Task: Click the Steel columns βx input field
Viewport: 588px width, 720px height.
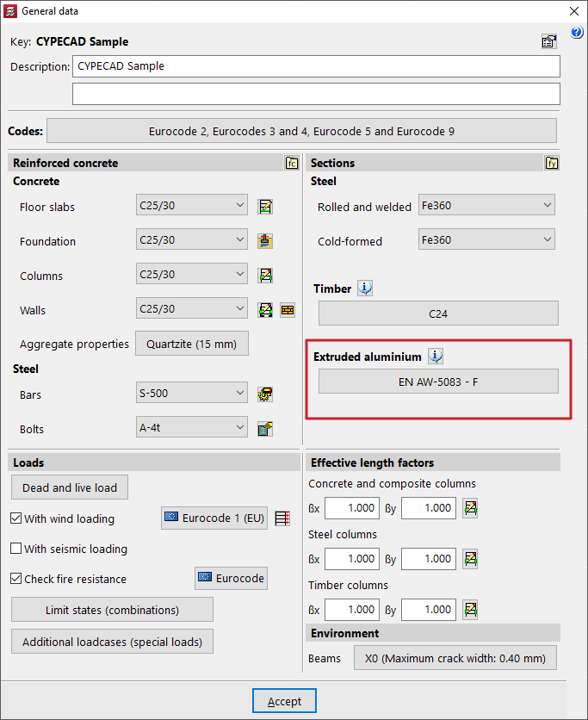Action: (351, 559)
